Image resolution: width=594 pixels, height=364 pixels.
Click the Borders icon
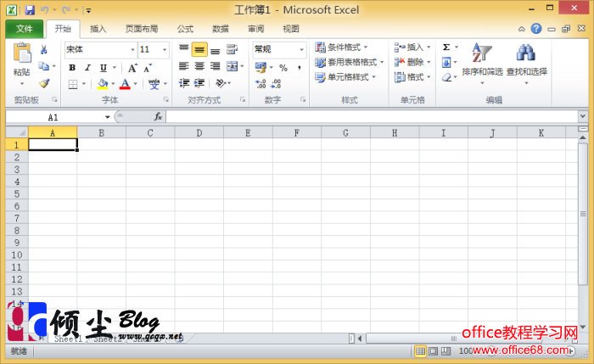(73, 84)
